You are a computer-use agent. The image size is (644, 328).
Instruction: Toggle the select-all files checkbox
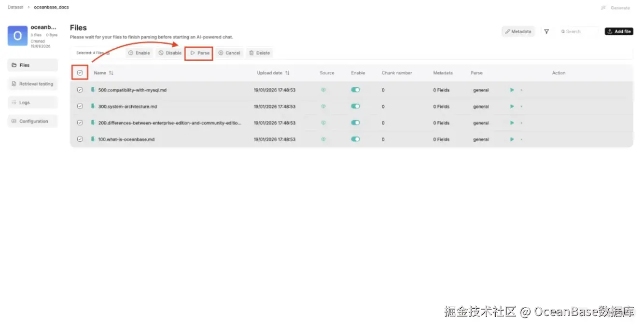click(80, 73)
